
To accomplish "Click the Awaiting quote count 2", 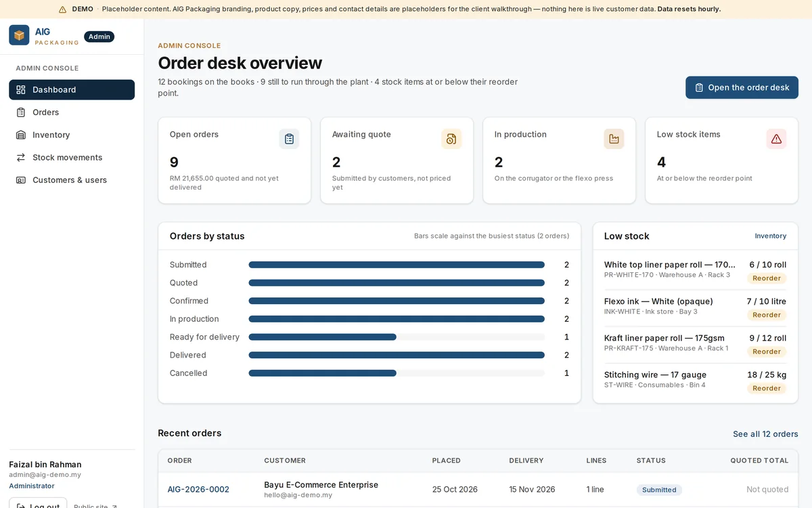I will [336, 163].
